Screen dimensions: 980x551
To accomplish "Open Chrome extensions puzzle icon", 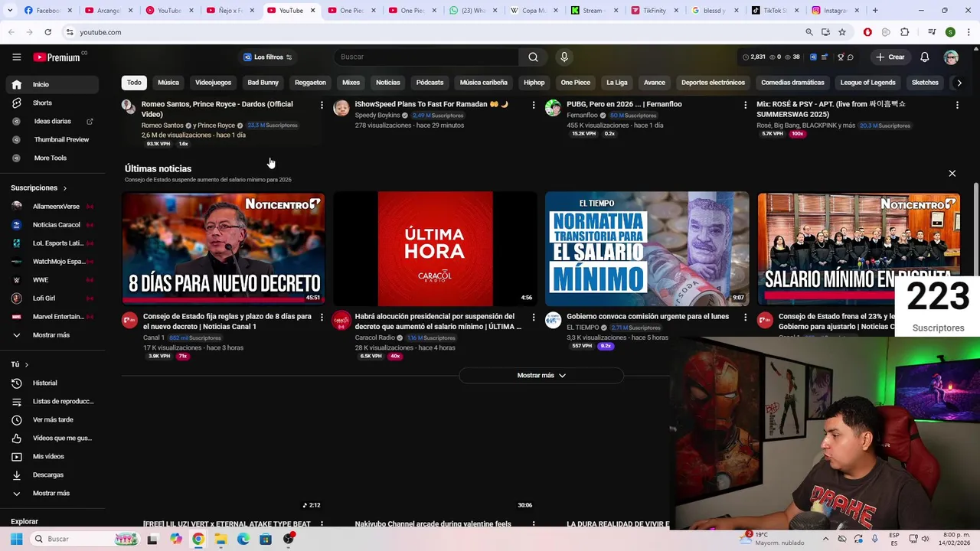I will [905, 32].
